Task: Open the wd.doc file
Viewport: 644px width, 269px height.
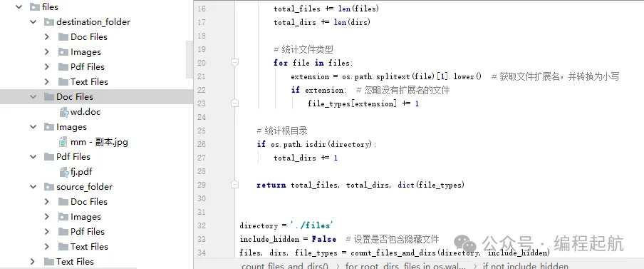Action: tap(85, 112)
